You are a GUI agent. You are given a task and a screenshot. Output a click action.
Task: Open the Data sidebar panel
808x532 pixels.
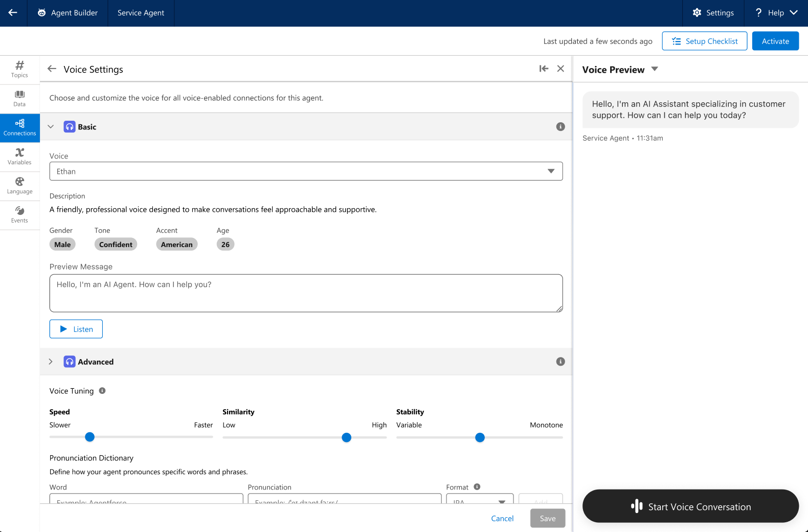point(19,99)
